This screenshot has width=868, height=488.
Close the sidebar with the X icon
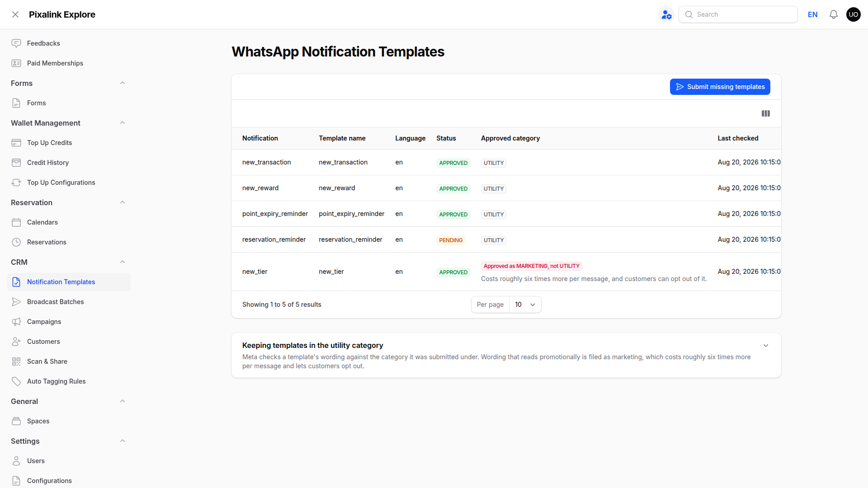(x=15, y=14)
